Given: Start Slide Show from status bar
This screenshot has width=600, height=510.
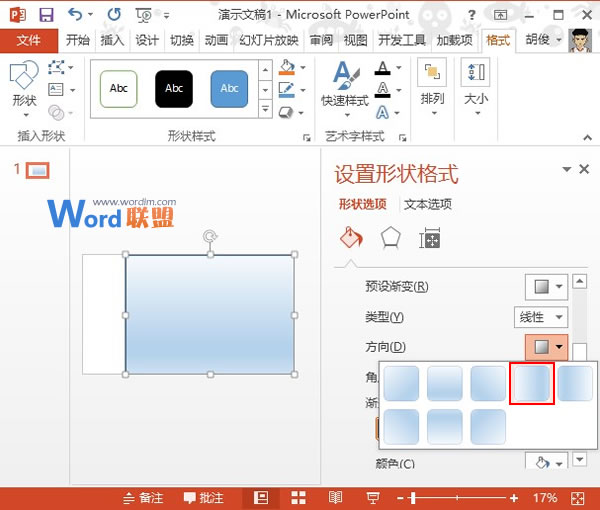Looking at the screenshot, I should (373, 498).
